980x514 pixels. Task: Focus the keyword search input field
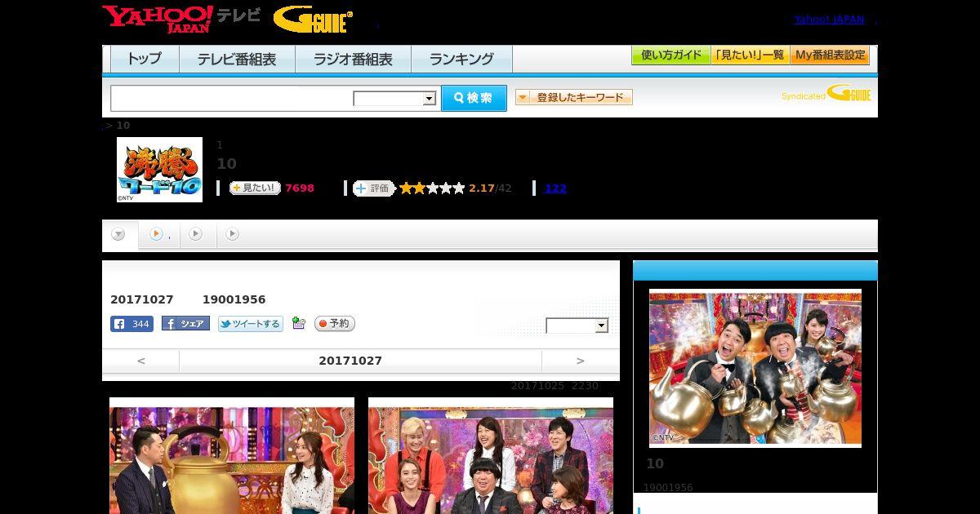(x=232, y=98)
